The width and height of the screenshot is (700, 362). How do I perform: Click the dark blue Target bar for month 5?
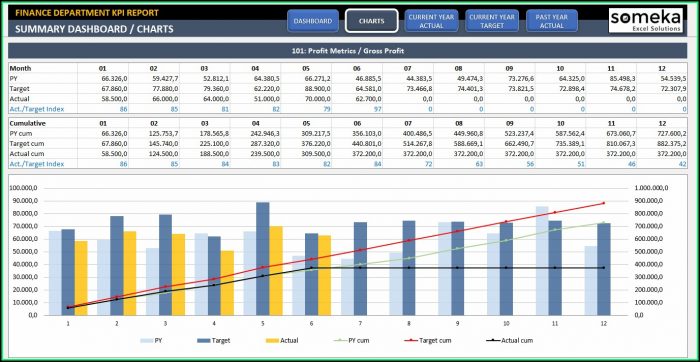[x=262, y=259]
